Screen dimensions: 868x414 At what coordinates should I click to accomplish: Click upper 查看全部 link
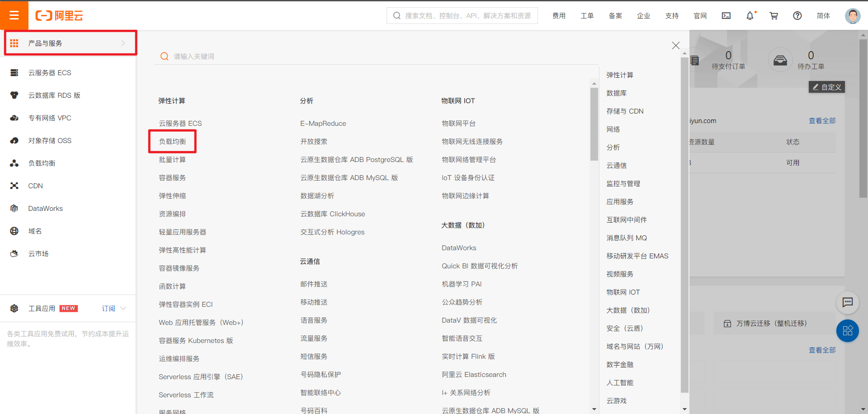[822, 121]
